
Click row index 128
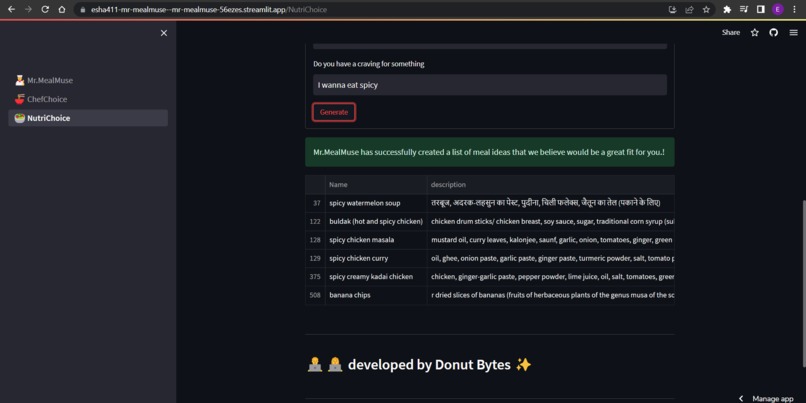click(x=315, y=240)
